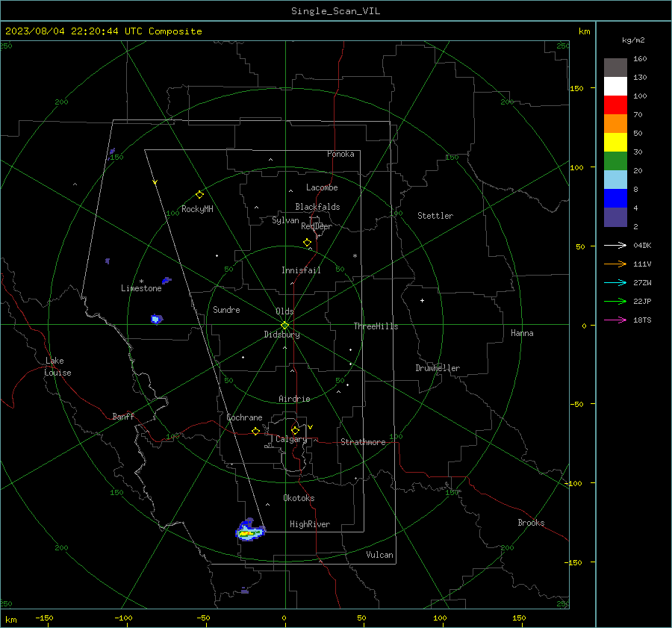Click the Lacombe town label

click(322, 187)
